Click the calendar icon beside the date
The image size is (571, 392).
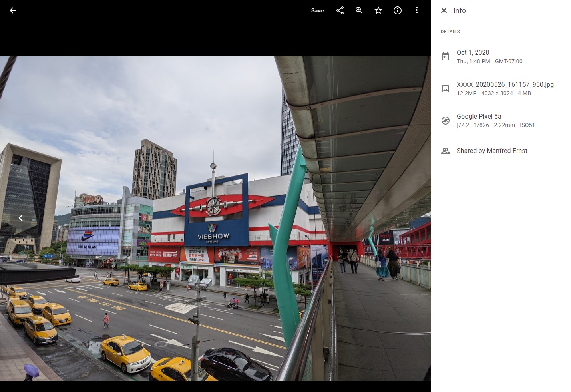[446, 57]
